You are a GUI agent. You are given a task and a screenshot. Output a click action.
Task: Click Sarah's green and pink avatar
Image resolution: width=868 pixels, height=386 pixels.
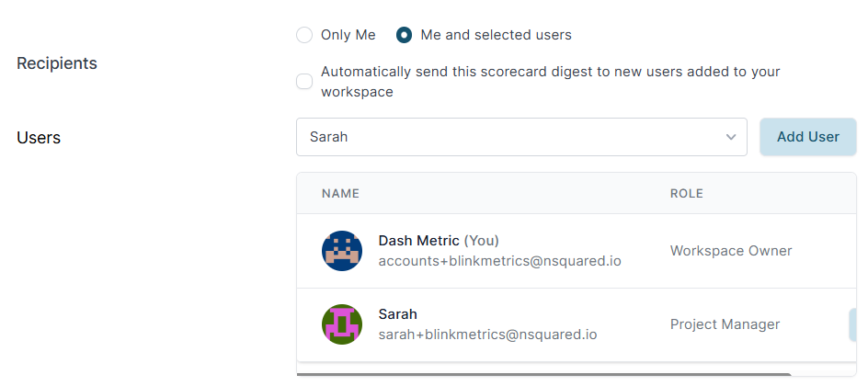342,324
